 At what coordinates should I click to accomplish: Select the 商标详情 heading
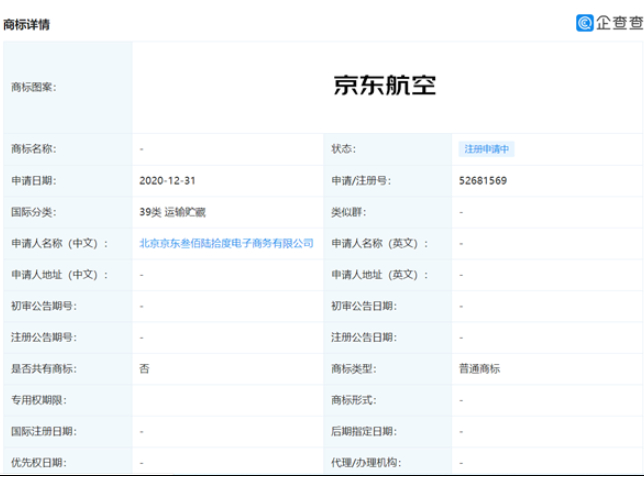(27, 25)
